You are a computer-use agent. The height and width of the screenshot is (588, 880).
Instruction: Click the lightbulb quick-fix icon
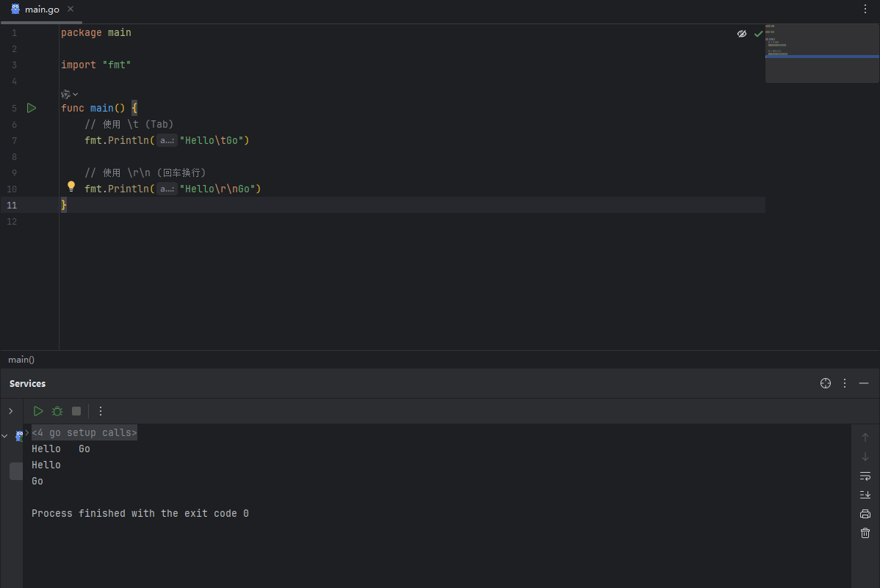tap(71, 186)
